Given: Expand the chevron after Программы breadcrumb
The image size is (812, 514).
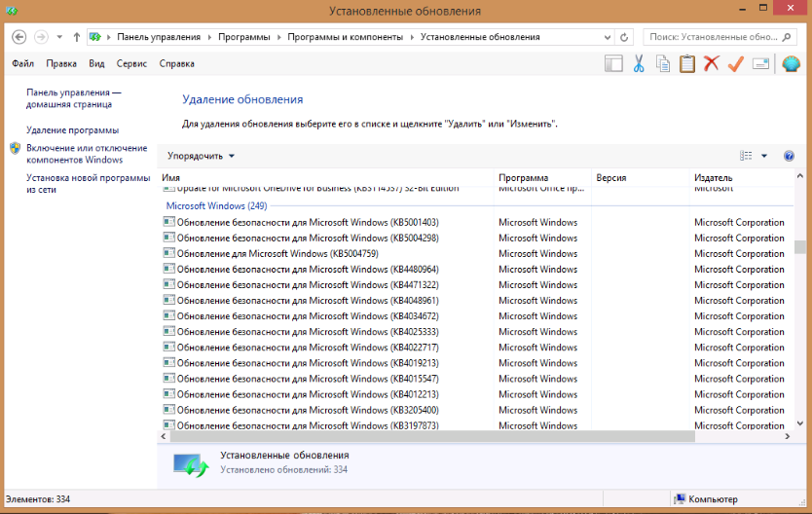Looking at the screenshot, I should (x=278, y=37).
